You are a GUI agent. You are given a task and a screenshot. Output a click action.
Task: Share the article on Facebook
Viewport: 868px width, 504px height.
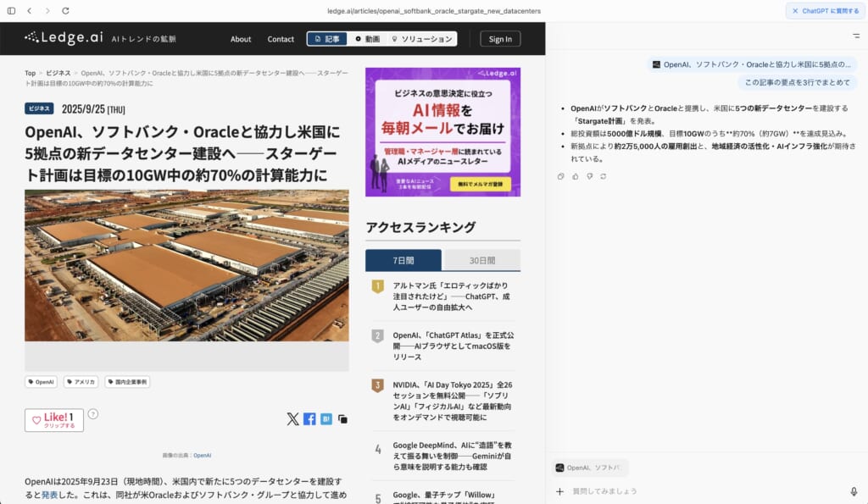click(x=309, y=418)
